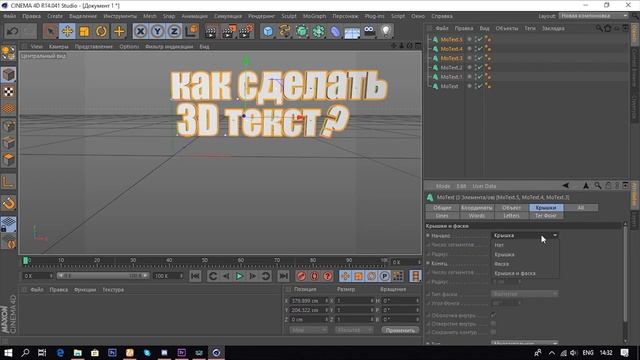Click the Начало dropdown arrow
This screenshot has width=640, height=360.
tap(555, 236)
